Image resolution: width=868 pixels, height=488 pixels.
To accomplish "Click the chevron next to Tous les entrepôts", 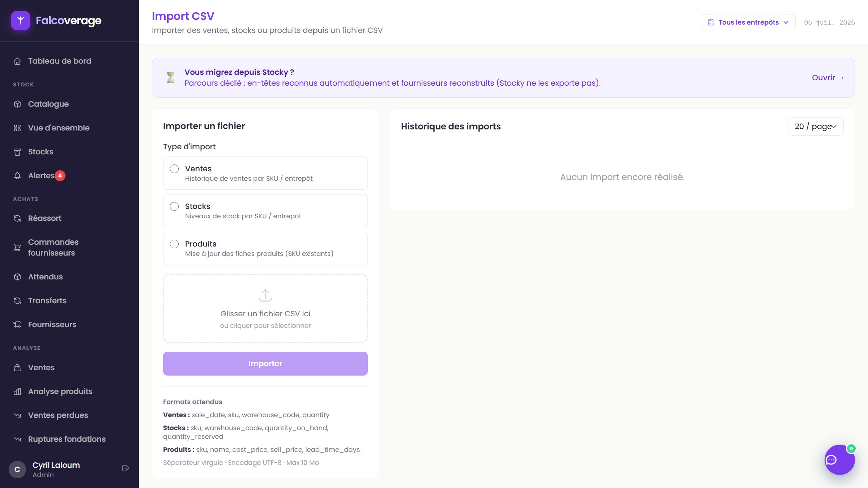I will click(x=786, y=22).
